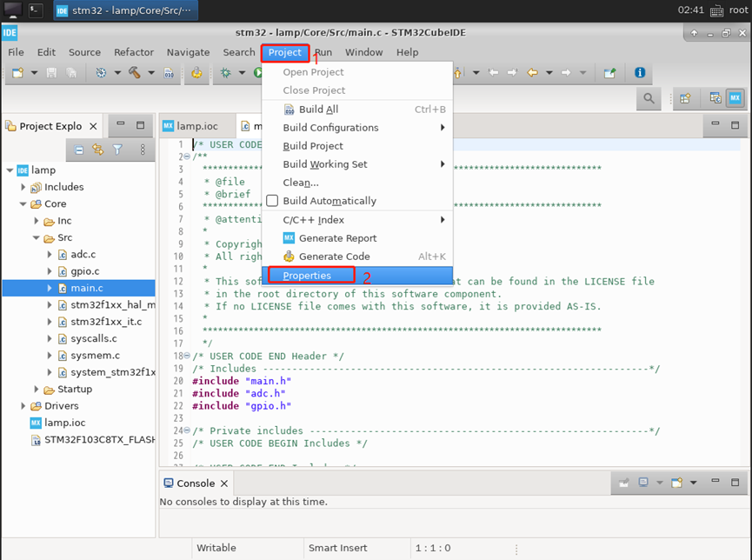Click Collapse All icon in Project Explorer
This screenshot has height=560, width=752.
tap(78, 150)
